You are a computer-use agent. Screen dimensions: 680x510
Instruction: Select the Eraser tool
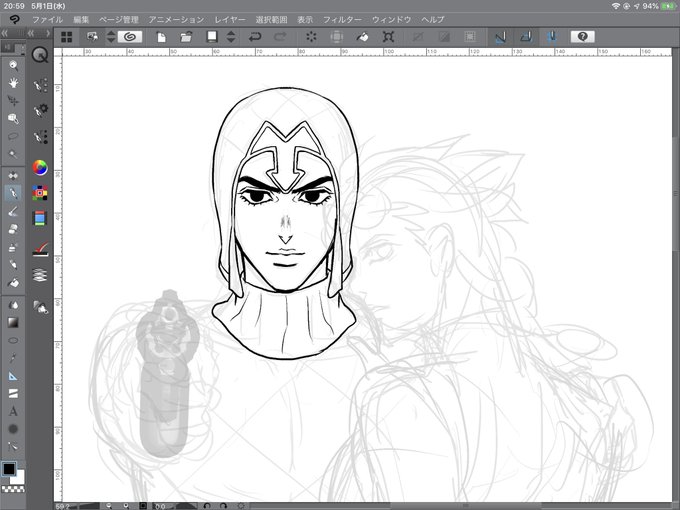point(13,229)
